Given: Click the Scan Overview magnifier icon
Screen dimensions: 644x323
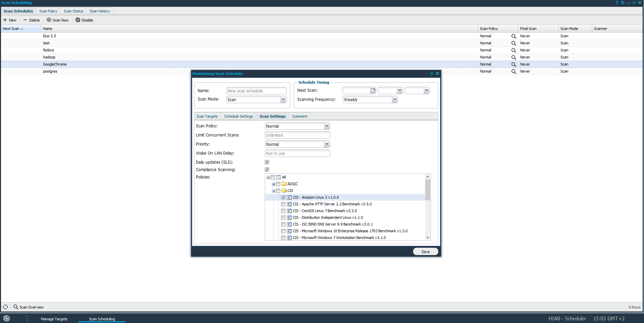Looking at the screenshot, I should tap(16, 307).
